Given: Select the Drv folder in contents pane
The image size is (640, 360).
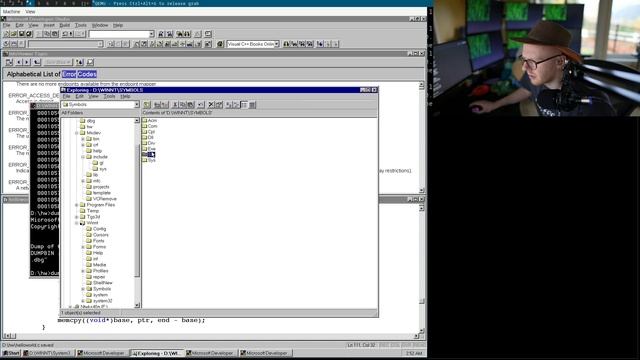Looking at the screenshot, I should [149, 143].
